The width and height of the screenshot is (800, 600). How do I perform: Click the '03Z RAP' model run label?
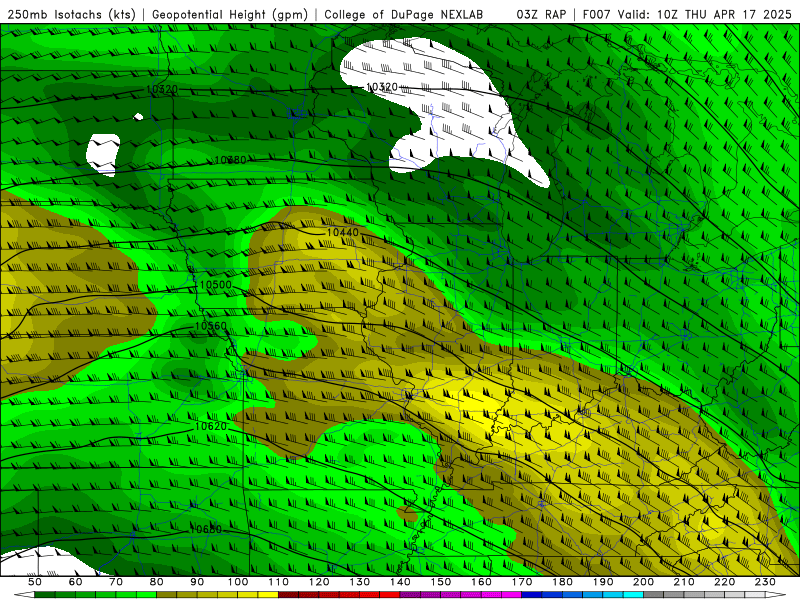click(541, 14)
